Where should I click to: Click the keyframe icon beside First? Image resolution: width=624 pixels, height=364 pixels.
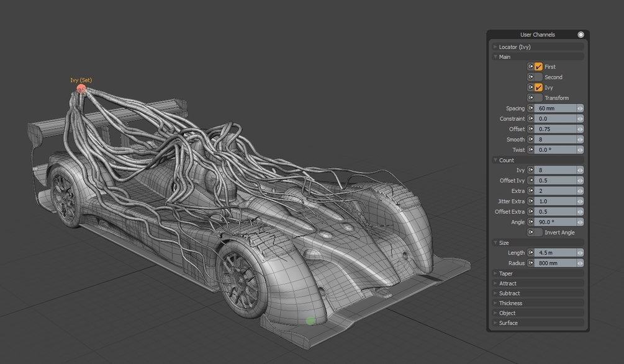click(x=530, y=66)
